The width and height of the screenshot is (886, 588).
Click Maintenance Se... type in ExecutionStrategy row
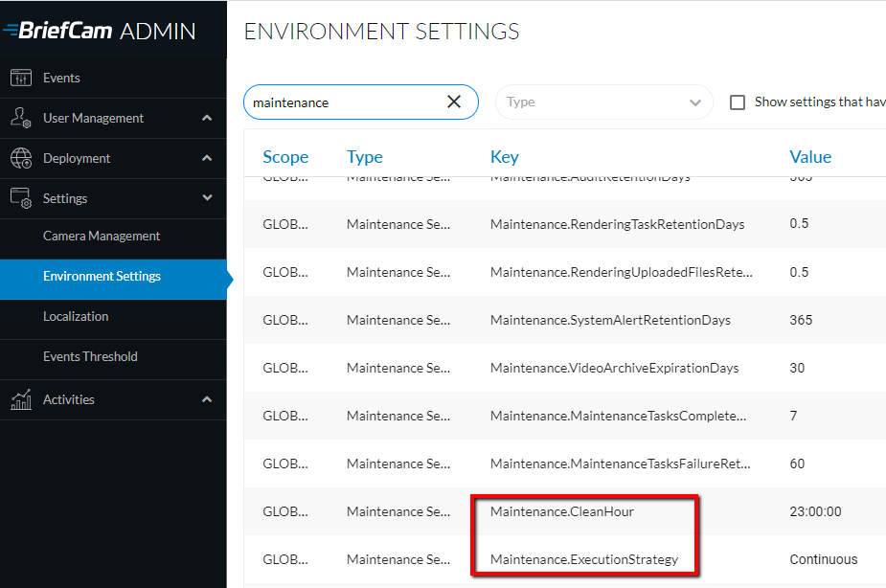coord(398,560)
